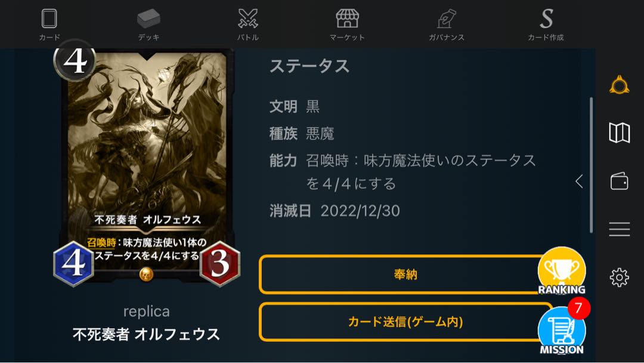
Task: Click the カード送信(ゲーム内) button
Action: 405,322
